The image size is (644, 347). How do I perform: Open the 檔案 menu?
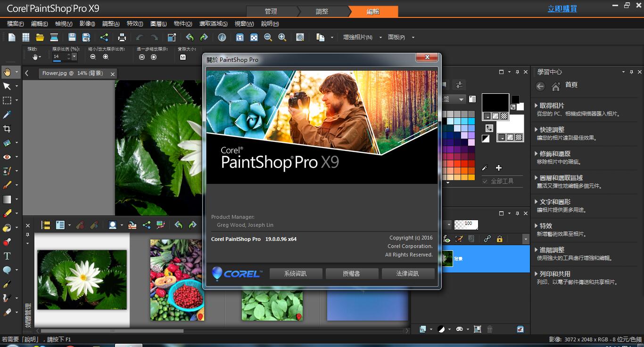15,24
